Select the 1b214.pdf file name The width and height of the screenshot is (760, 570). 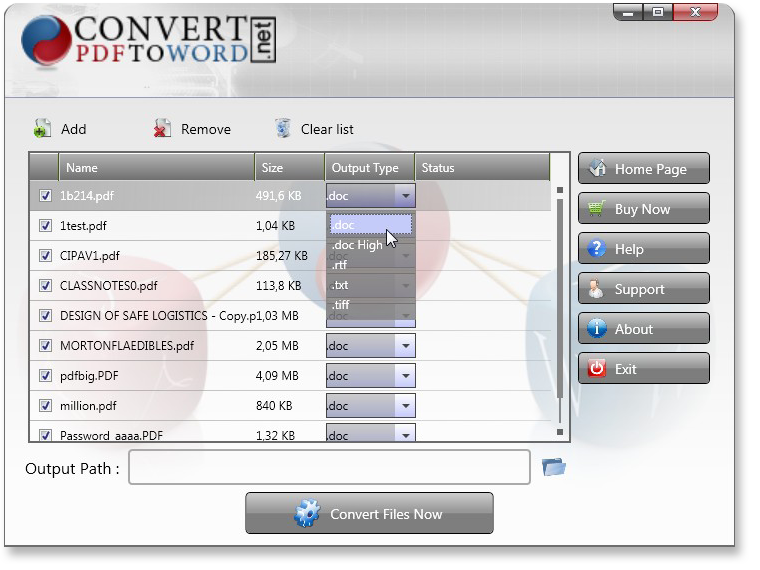tap(87, 196)
